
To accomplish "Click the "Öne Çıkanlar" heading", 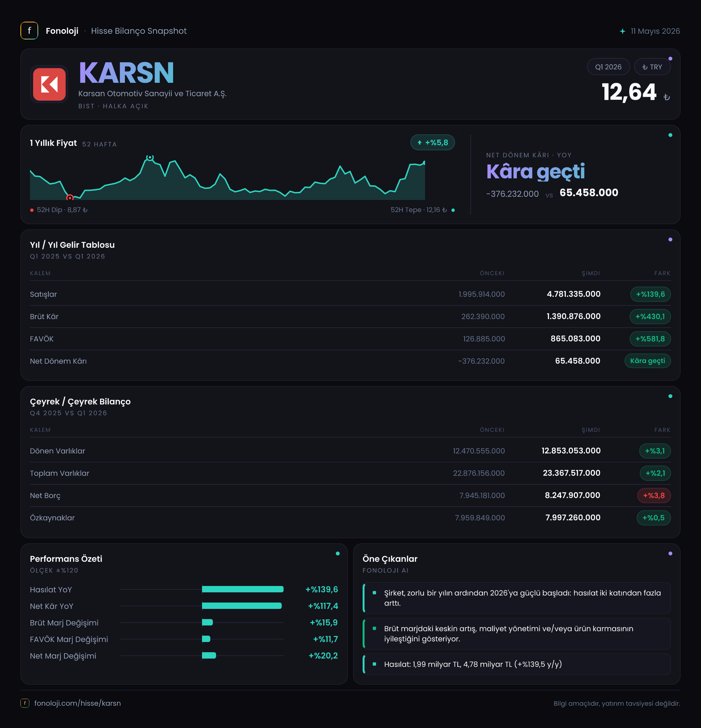I will click(x=390, y=559).
